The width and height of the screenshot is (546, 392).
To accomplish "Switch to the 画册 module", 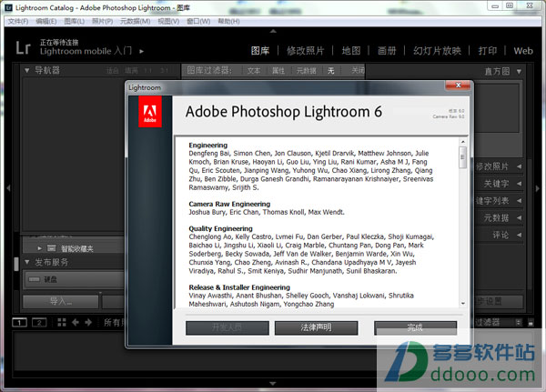I will click(387, 51).
